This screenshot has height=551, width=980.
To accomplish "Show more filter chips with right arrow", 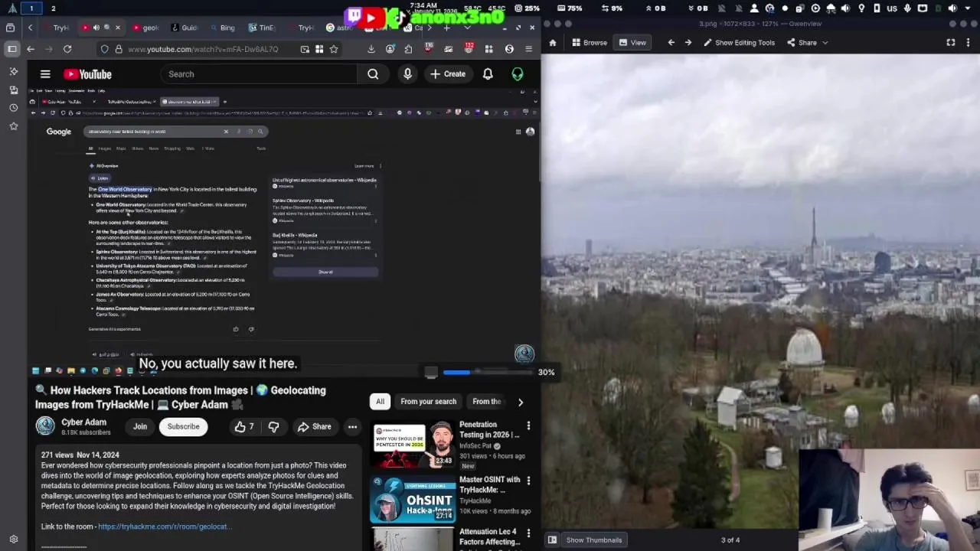I will [x=521, y=402].
